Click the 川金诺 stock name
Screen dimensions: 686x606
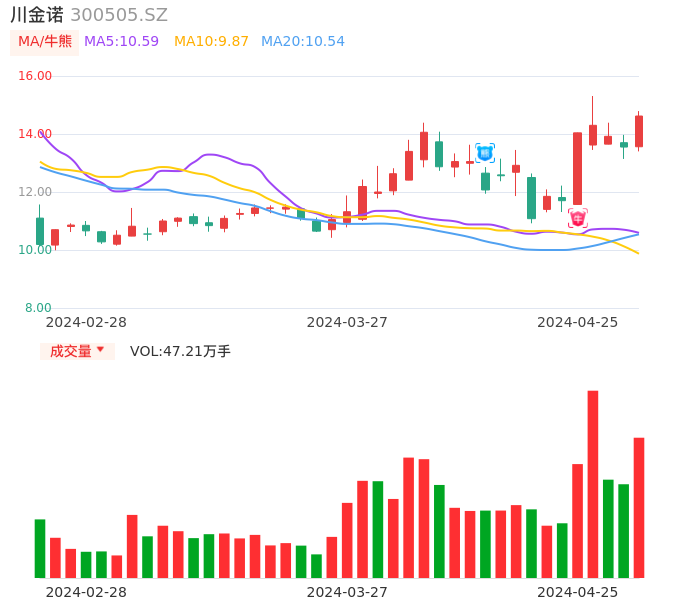37,15
